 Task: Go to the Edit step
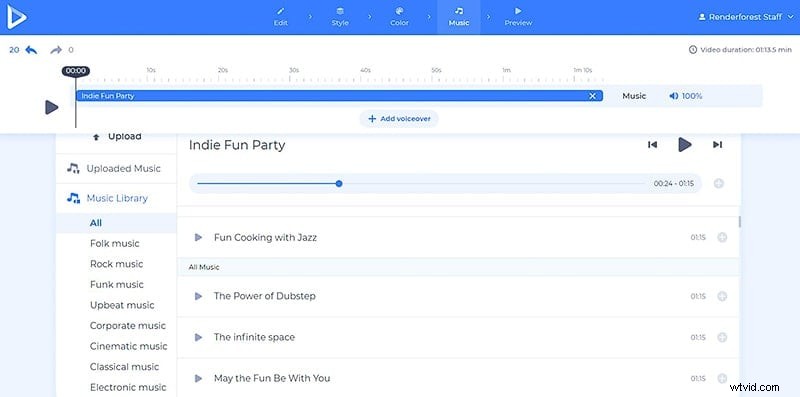coord(281,17)
